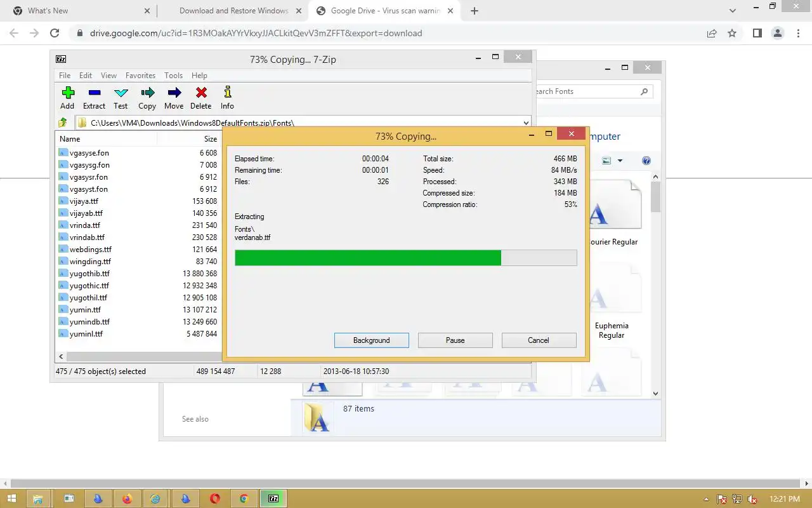Click the view options picture icon in the Fonts window
This screenshot has height=508, width=812.
click(x=606, y=161)
